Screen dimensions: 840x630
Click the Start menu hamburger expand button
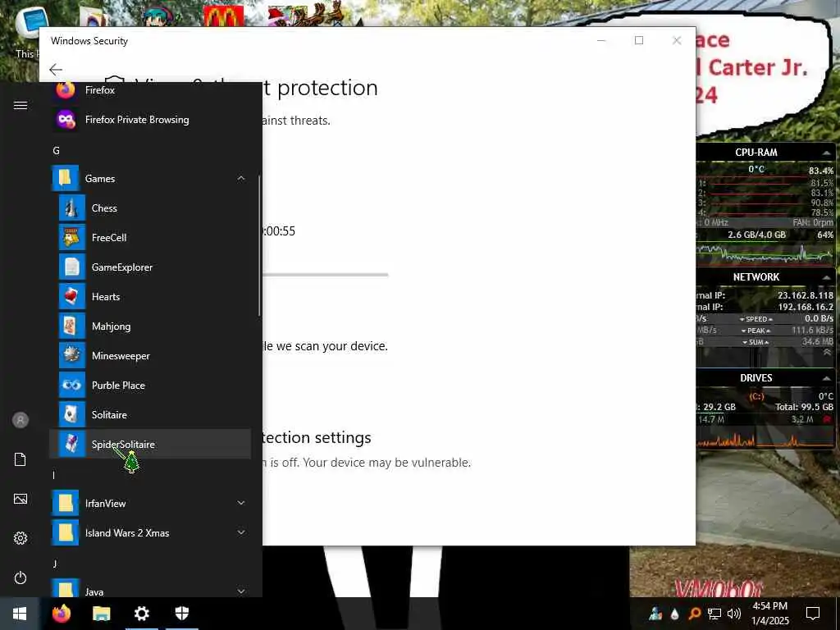click(21, 106)
